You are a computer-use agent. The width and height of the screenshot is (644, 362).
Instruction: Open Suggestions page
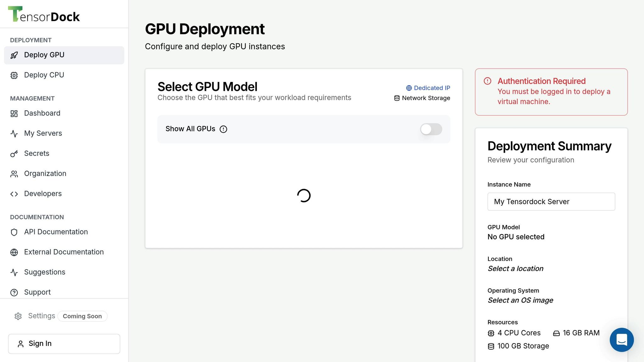coord(64,272)
